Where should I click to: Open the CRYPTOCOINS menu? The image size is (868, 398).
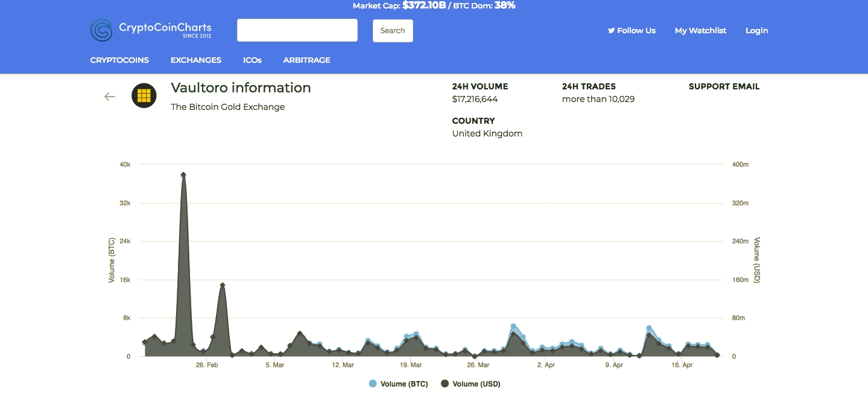click(119, 60)
